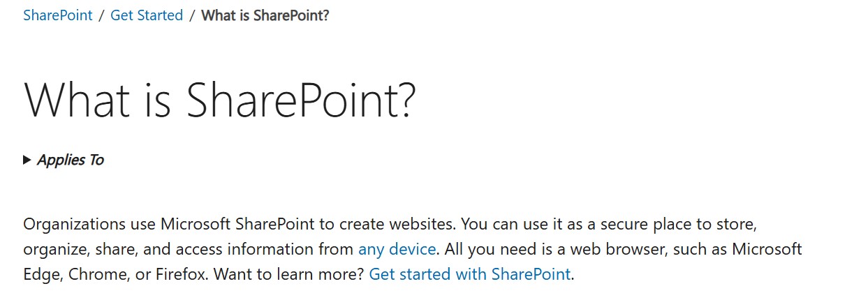Viewport: 868px width, 300px height.
Task: Expand the Applies To disclosure triangle
Action: (27, 160)
